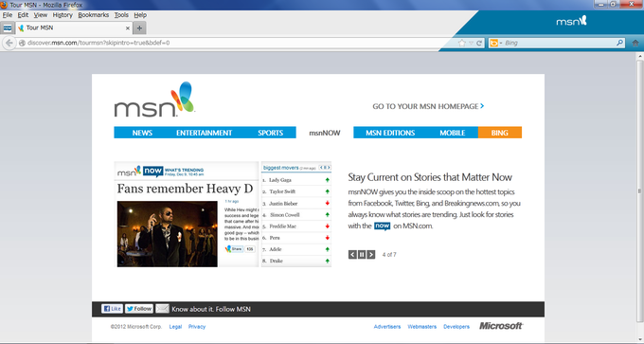
Task: Click the Facebook Like button
Action: click(x=112, y=309)
